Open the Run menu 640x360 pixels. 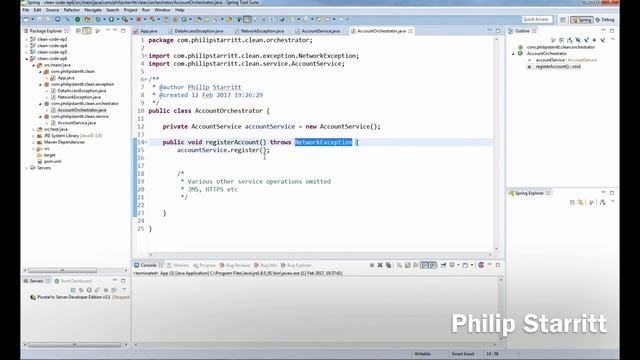[x=146, y=10]
